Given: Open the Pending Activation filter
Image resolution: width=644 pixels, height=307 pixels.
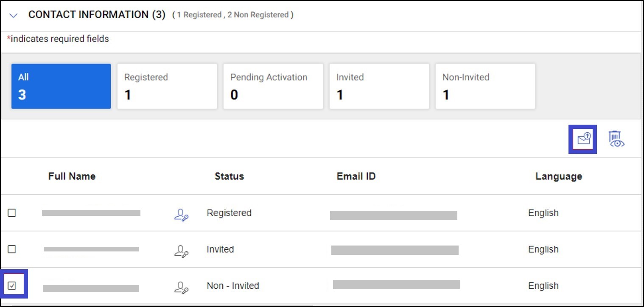Looking at the screenshot, I should point(273,86).
